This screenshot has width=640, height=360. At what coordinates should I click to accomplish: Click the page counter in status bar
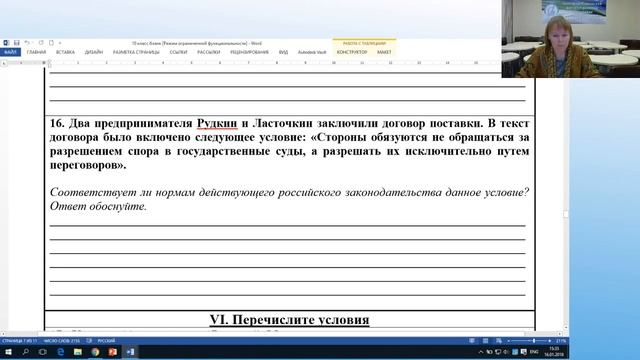(20, 341)
